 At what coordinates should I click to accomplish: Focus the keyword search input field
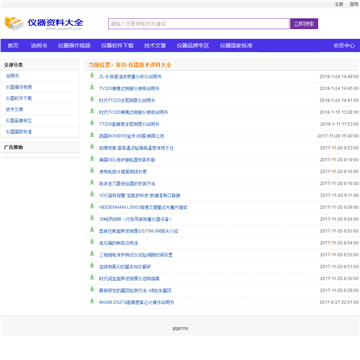(x=199, y=24)
